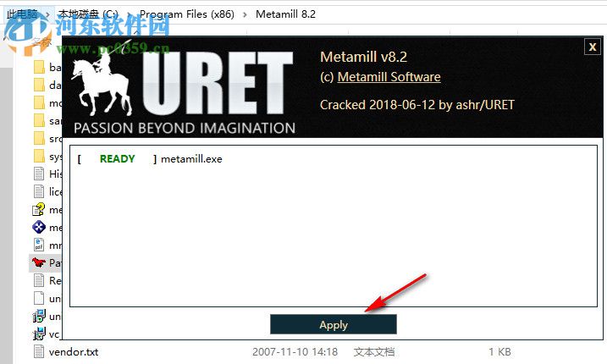The height and width of the screenshot is (364, 607).
Task: Click 'Program Files (x86)' in the address breadcrumb
Action: click(187, 14)
